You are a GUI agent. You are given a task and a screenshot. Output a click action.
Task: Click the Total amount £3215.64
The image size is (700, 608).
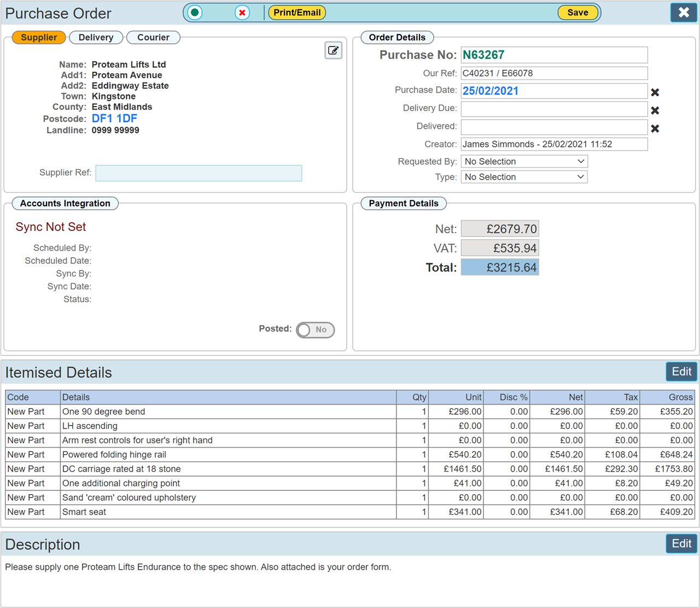click(500, 267)
